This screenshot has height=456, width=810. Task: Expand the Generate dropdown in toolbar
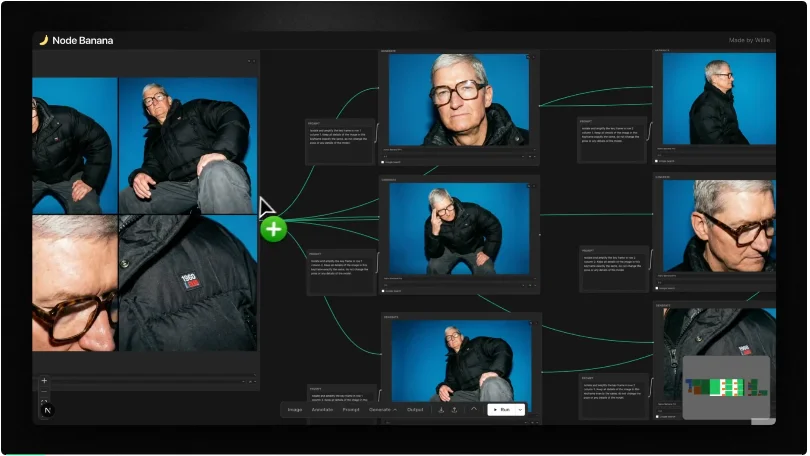pyautogui.click(x=383, y=410)
